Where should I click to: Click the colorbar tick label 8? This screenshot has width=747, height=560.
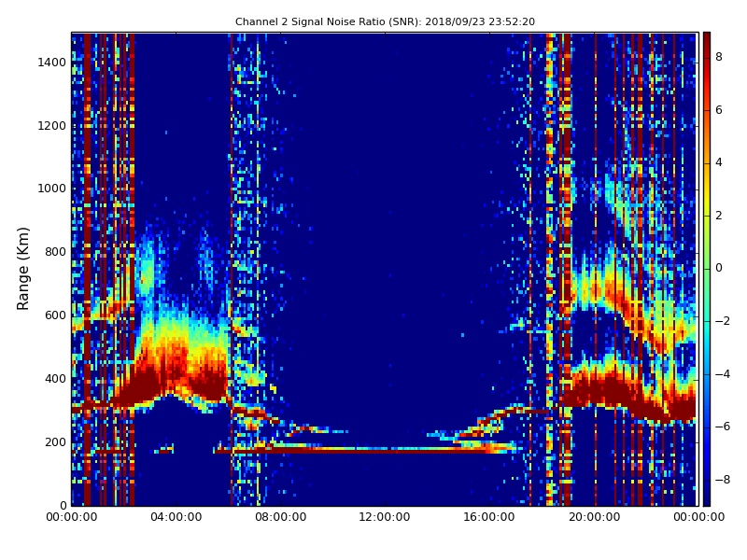coord(718,57)
